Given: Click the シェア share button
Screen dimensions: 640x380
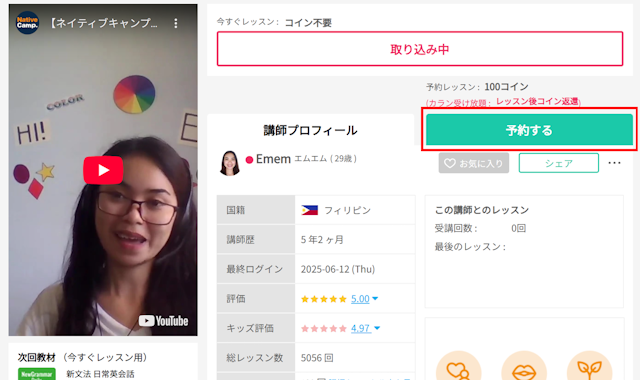Looking at the screenshot, I should click(x=558, y=163).
